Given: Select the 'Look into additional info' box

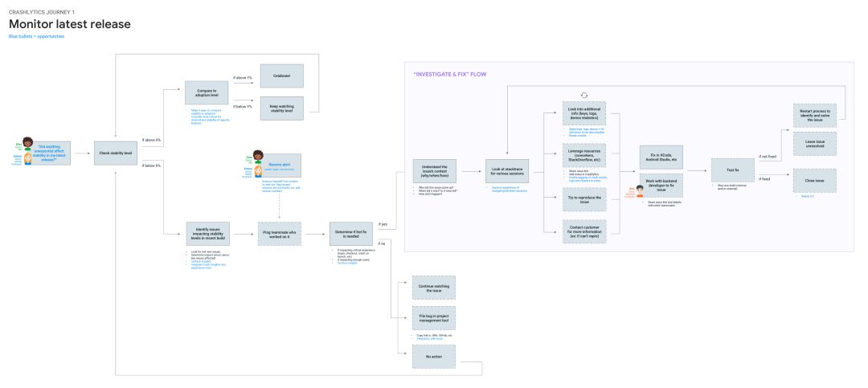Looking at the screenshot, I should click(x=584, y=113).
